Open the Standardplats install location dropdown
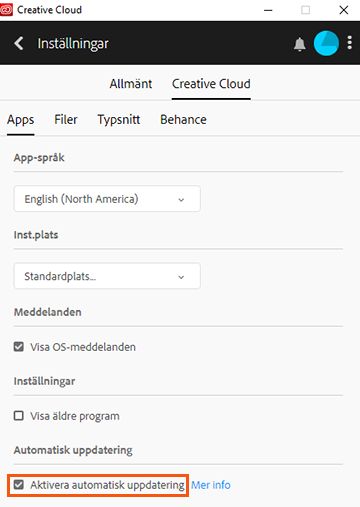 click(107, 276)
